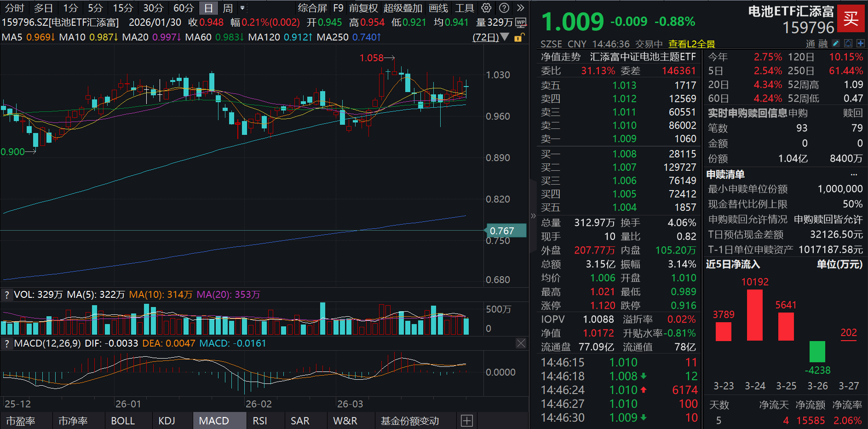This screenshot has width=868, height=429.
Task: Open the 查看L2全景 link
Action: pyautogui.click(x=691, y=44)
